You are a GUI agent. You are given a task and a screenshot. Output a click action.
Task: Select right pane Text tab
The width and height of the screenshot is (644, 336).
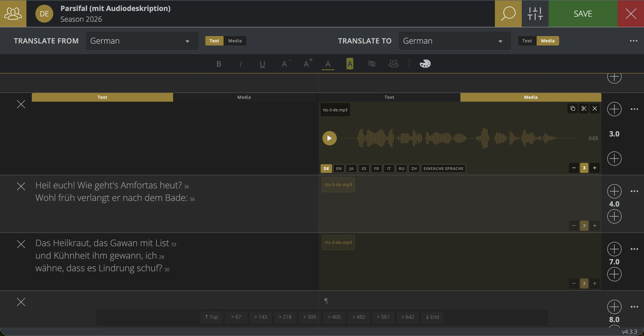389,97
